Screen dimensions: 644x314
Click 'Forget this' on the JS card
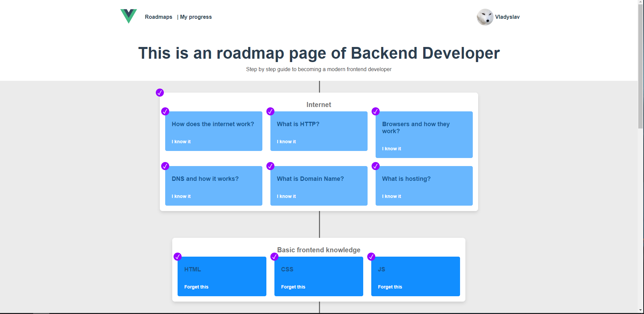[390, 286]
